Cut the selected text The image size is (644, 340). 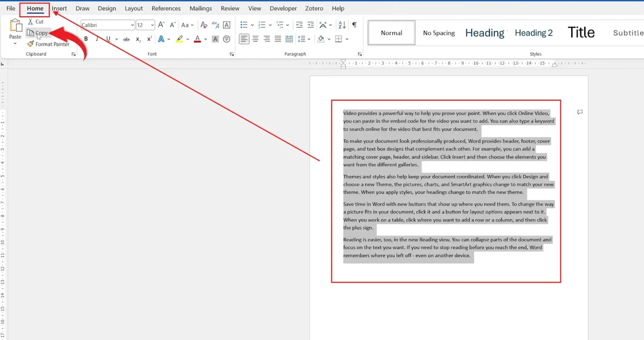[x=36, y=22]
